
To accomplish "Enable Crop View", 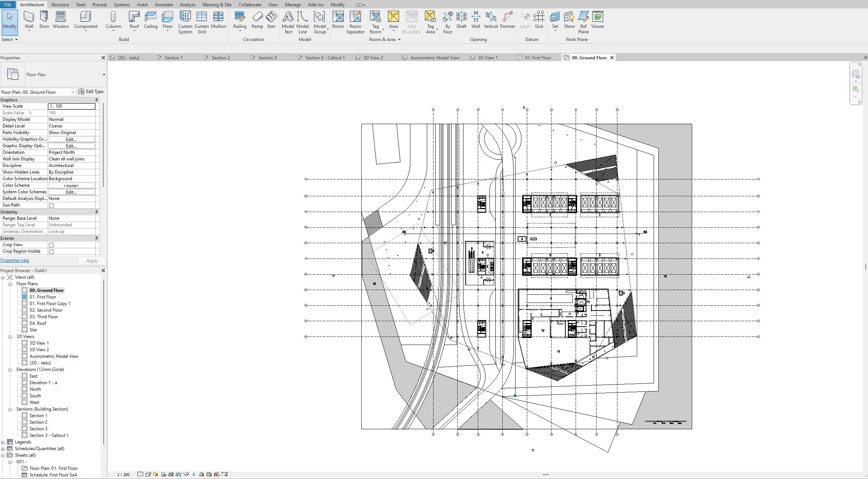I will coord(51,245).
